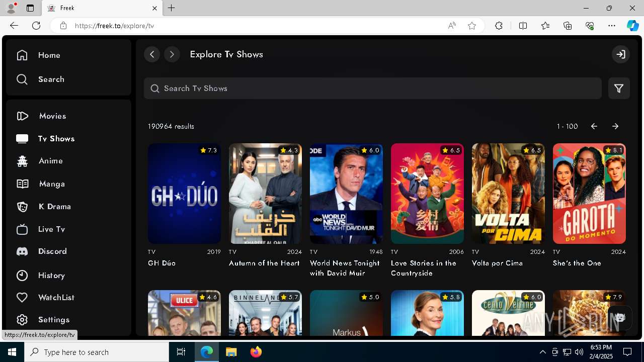The width and height of the screenshot is (644, 362).
Task: Navigate forward with the right chevron
Action: point(172,54)
